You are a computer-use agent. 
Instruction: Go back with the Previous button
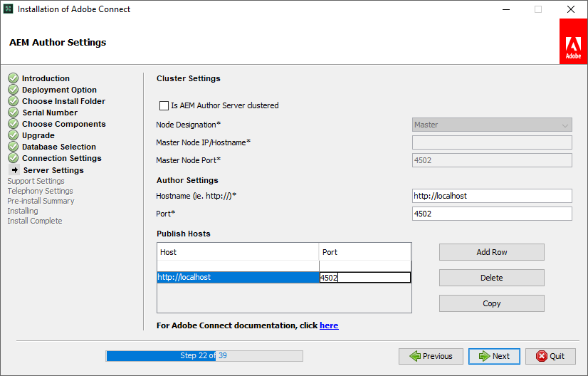[x=431, y=356]
